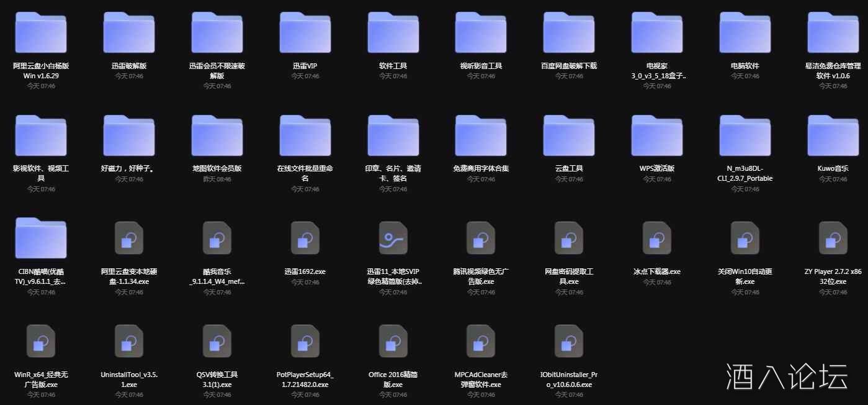Screen dimensions: 868x405
Task: Open the 软件工具 folder
Action: pyautogui.click(x=392, y=32)
